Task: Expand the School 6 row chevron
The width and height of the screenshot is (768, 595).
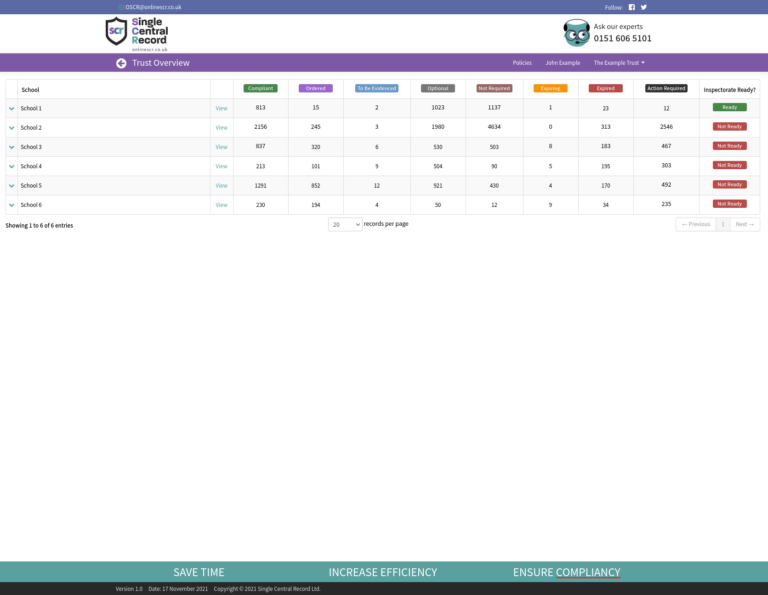Action: pyautogui.click(x=12, y=205)
